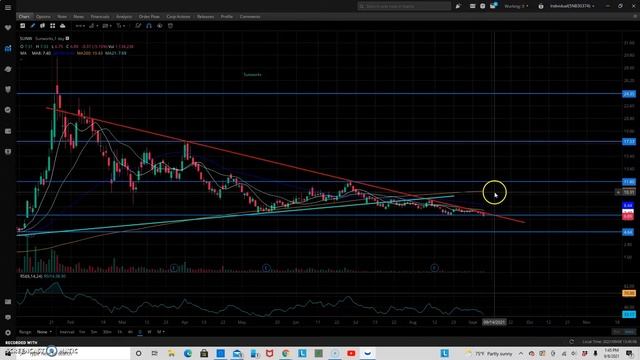Open the indicators dropdown before the edit icon
Screen dimensions: 640x360
[x=121, y=26]
